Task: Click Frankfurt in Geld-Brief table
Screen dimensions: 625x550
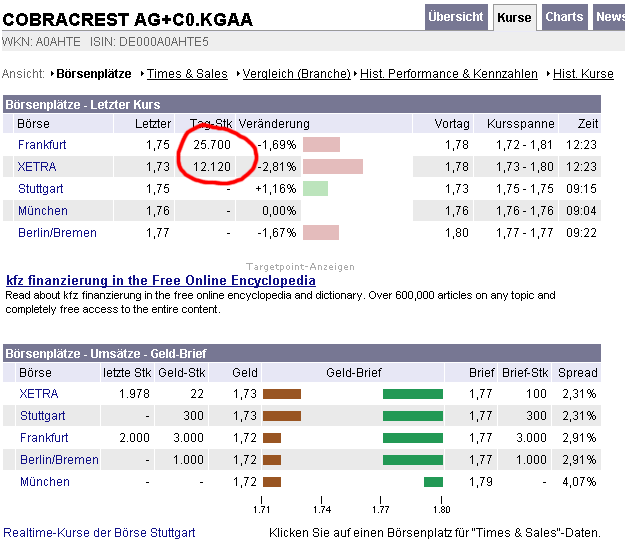Action: 44,438
